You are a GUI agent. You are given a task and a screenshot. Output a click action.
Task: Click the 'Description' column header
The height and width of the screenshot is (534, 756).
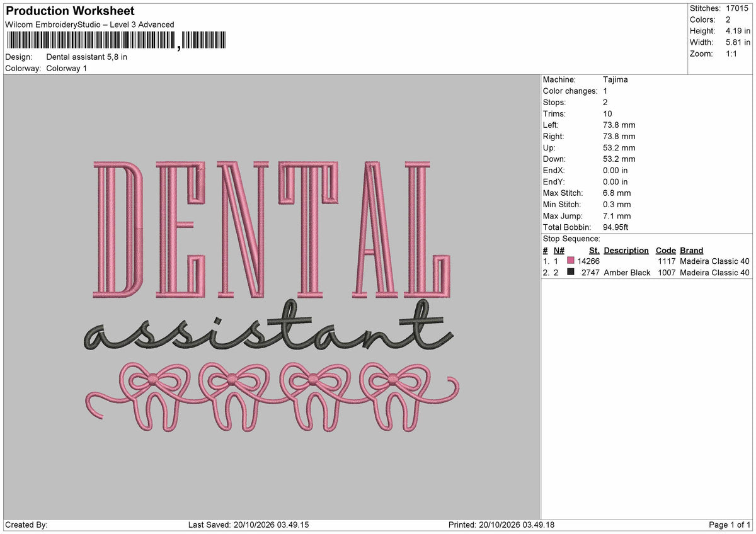pos(626,250)
